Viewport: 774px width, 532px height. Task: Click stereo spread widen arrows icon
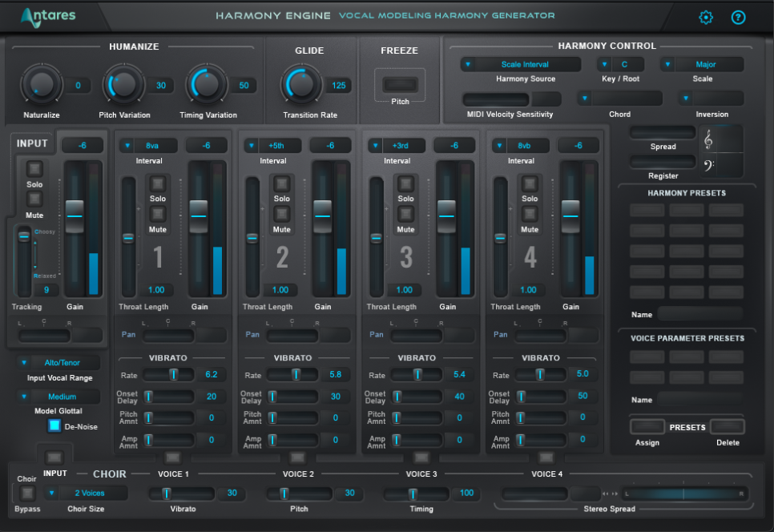pyautogui.click(x=615, y=494)
